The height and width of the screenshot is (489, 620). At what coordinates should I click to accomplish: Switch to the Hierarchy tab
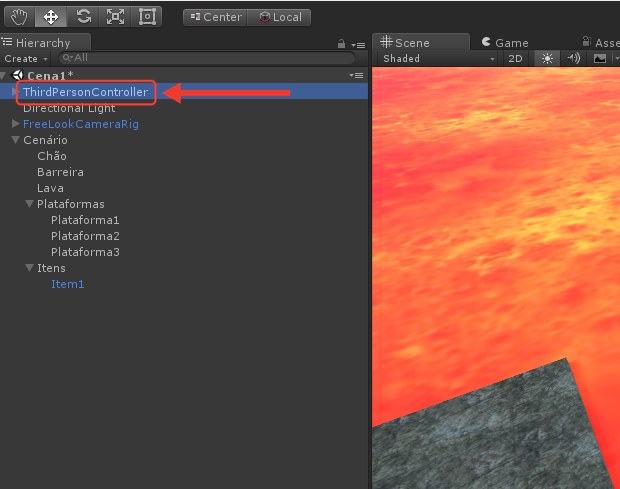[45, 43]
